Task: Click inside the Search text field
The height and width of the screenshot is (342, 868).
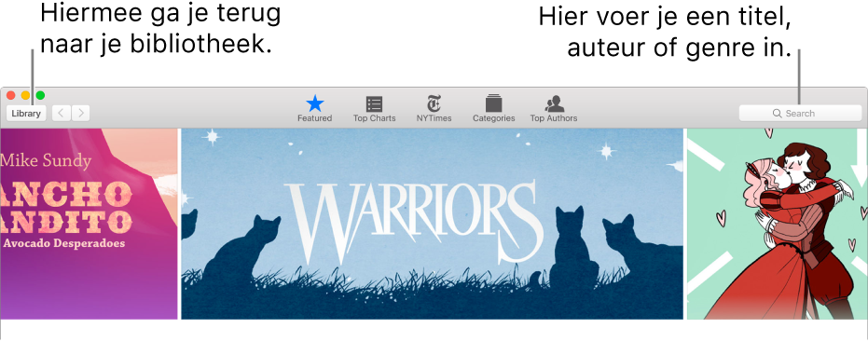Action: pos(801,114)
